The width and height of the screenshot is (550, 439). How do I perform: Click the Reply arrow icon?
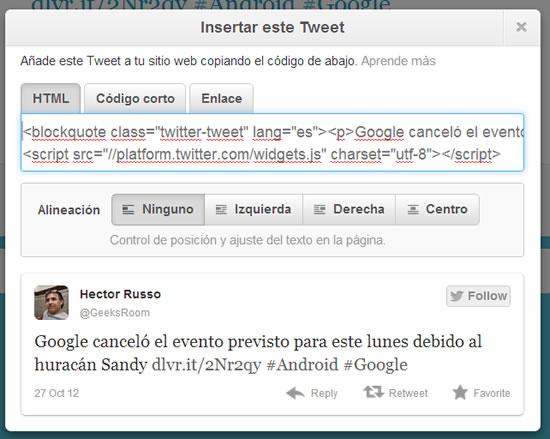point(295,393)
